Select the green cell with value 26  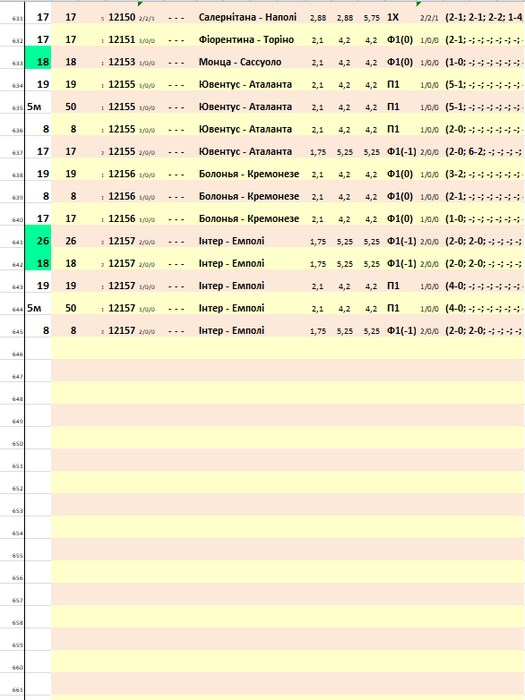(x=38, y=237)
